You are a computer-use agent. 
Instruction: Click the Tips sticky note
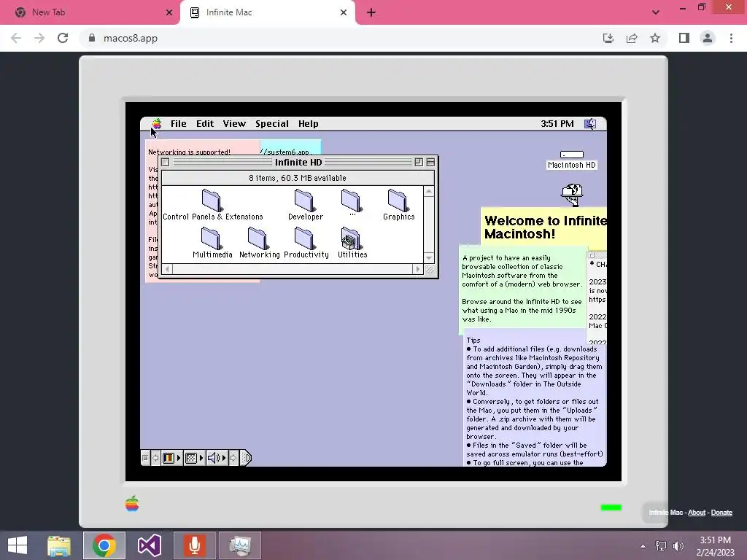click(x=535, y=400)
